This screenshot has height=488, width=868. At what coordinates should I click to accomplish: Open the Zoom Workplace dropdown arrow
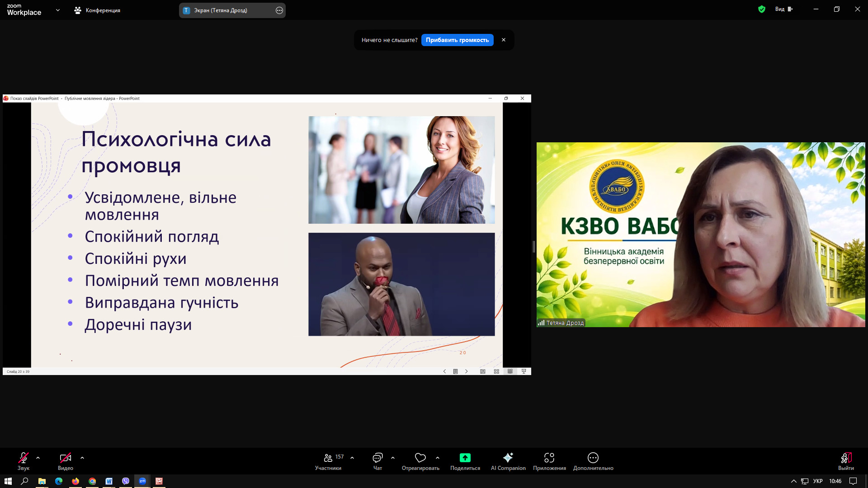coord(58,10)
